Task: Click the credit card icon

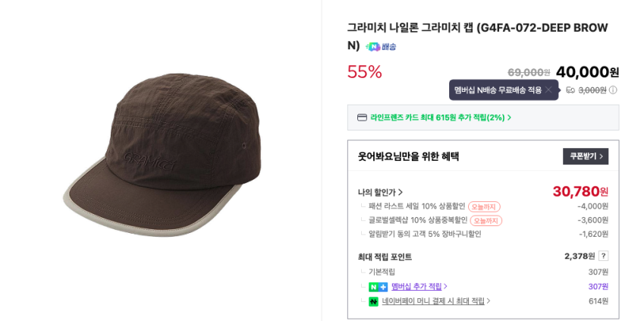Action: coord(362,118)
